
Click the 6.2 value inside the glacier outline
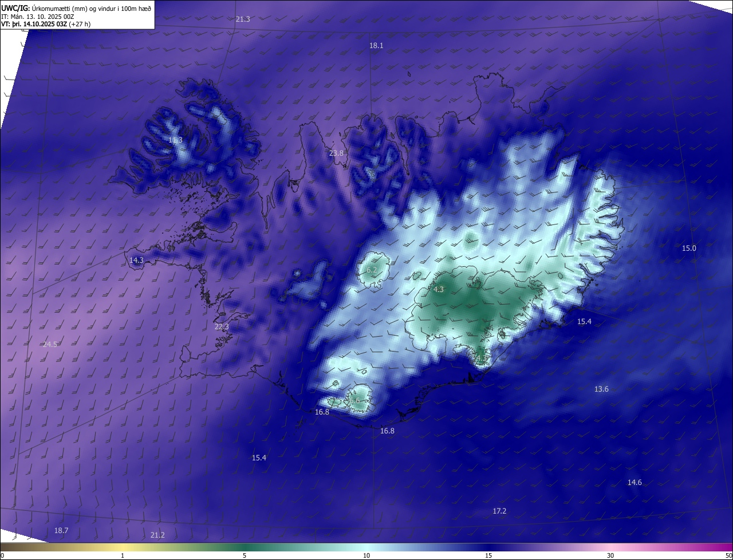372,270
